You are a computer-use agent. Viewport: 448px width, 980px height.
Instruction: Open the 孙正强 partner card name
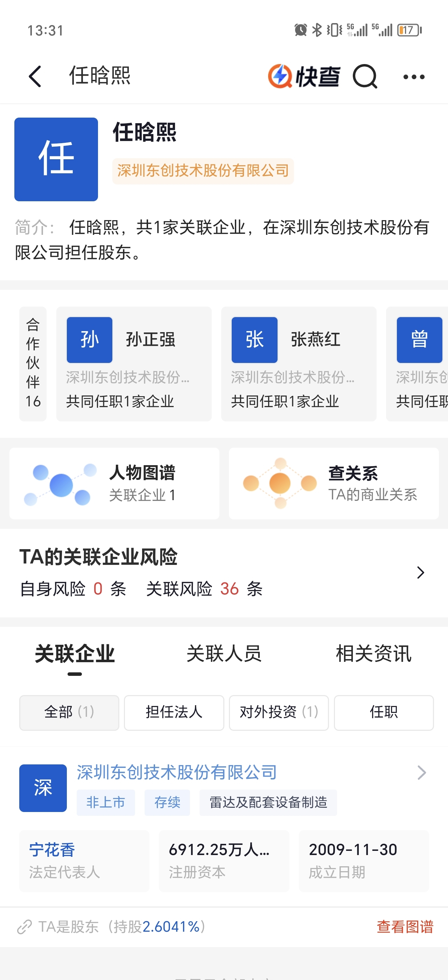[x=150, y=339]
